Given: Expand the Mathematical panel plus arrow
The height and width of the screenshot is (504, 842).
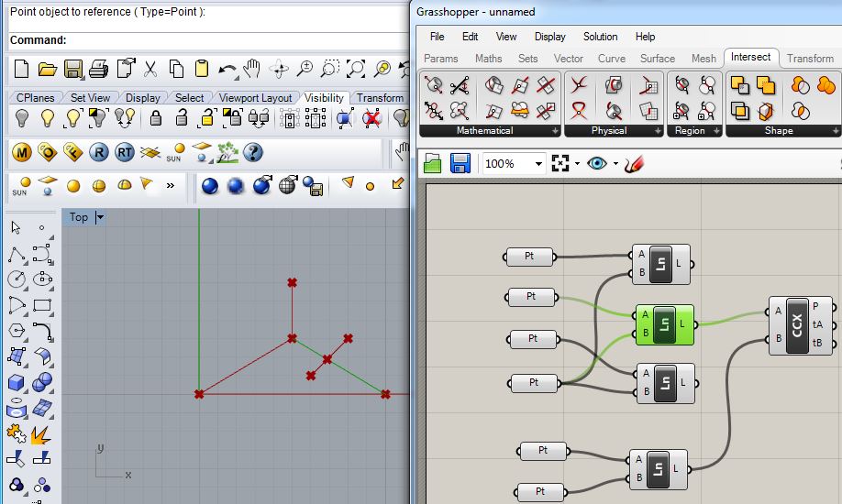Looking at the screenshot, I should click(x=555, y=130).
